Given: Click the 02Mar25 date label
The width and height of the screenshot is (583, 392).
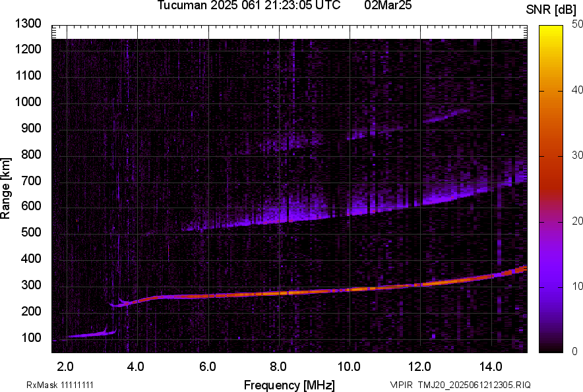Looking at the screenshot, I should [x=393, y=6].
